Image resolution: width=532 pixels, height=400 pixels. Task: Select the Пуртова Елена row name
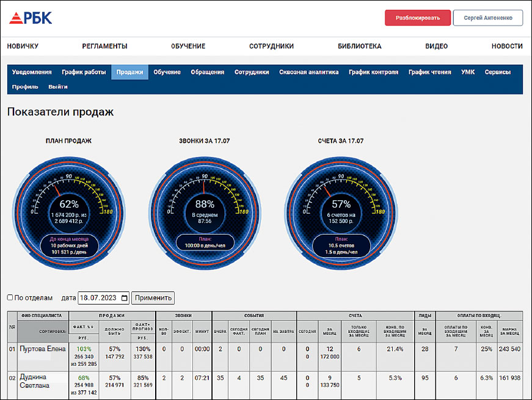coord(43,349)
